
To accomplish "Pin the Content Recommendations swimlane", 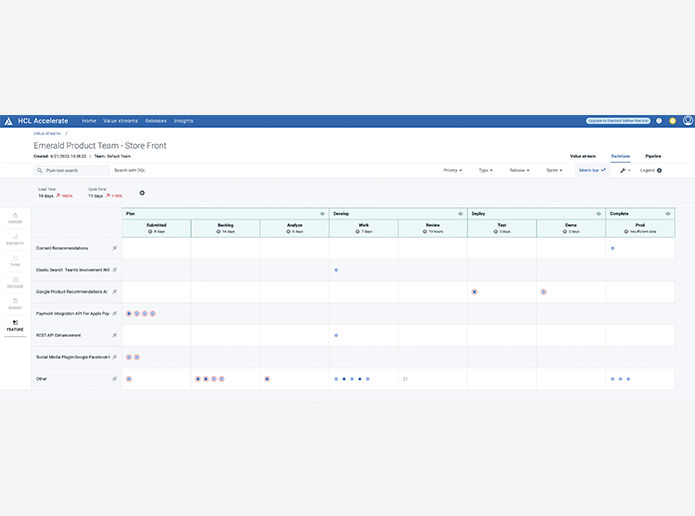I will tap(114, 248).
